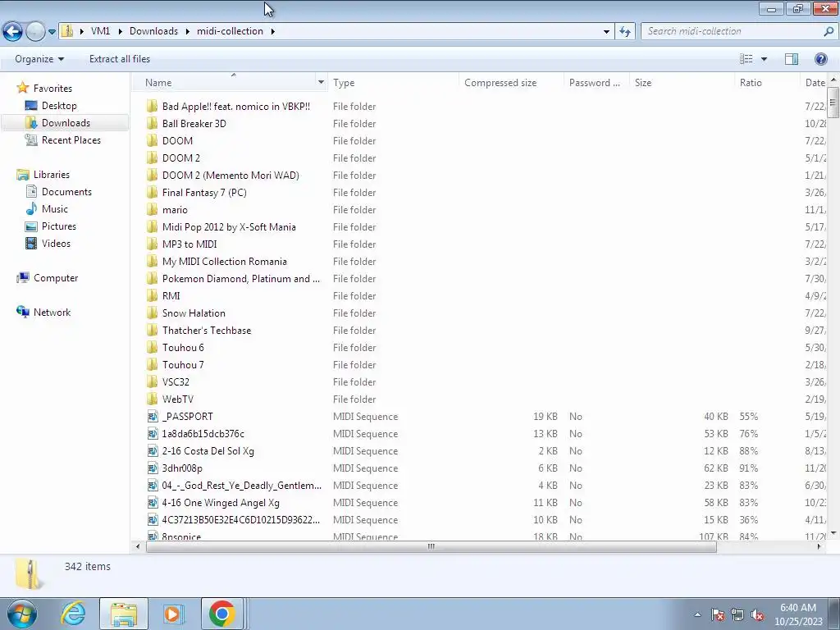Click the zip folder icon in address bar
The width and height of the screenshot is (840, 630).
[x=67, y=31]
